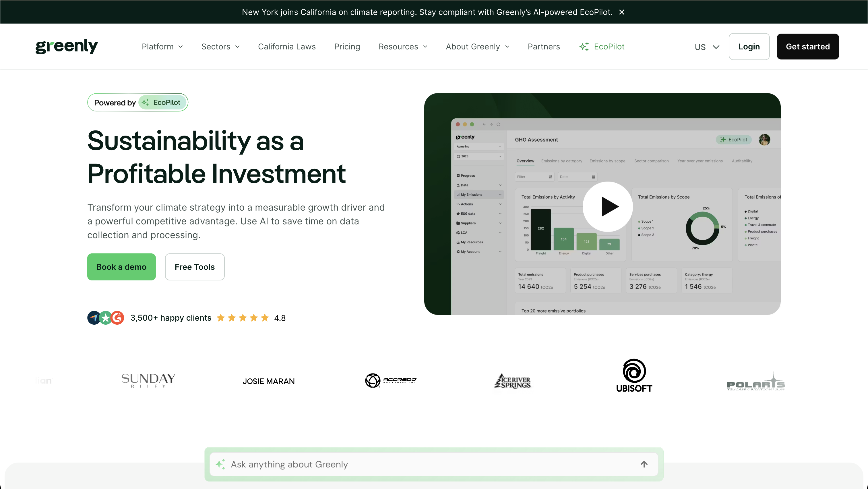
Task: Click the Ubisoft logo
Action: (x=634, y=376)
